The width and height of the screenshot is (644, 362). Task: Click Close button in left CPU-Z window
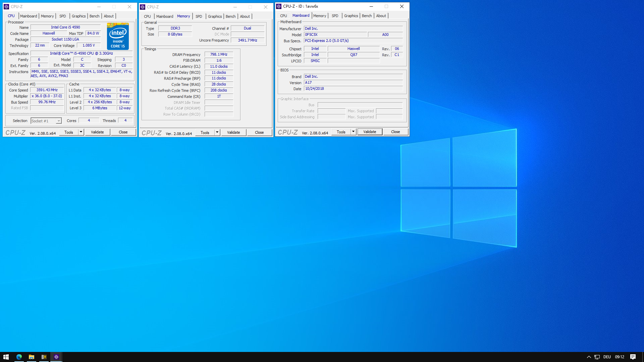click(x=123, y=132)
